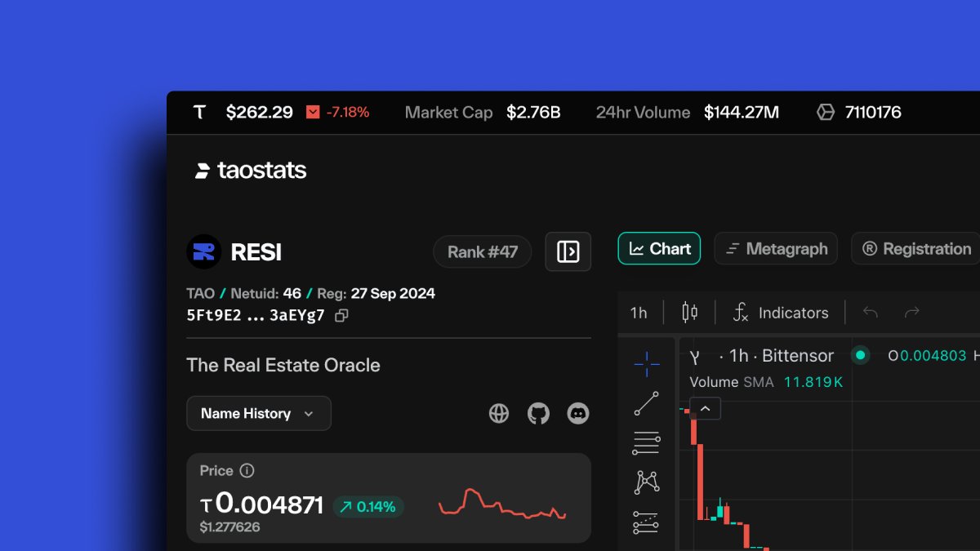This screenshot has width=980, height=551.
Task: Click the -7.18% change indicator
Action: [348, 113]
